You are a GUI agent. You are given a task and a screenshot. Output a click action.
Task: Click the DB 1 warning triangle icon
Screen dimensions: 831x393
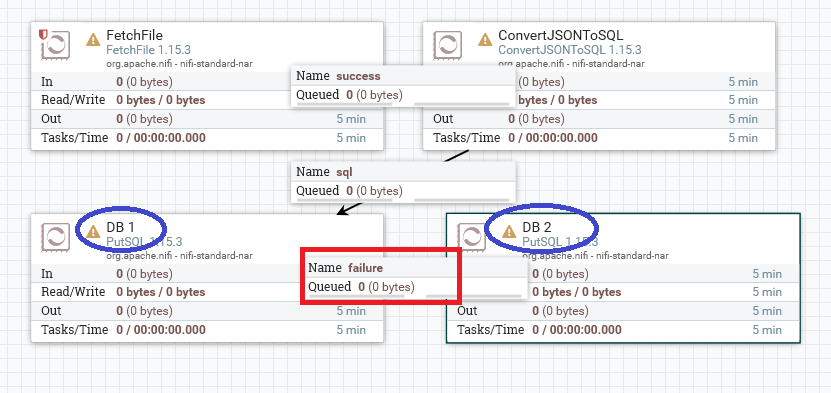[93, 231]
